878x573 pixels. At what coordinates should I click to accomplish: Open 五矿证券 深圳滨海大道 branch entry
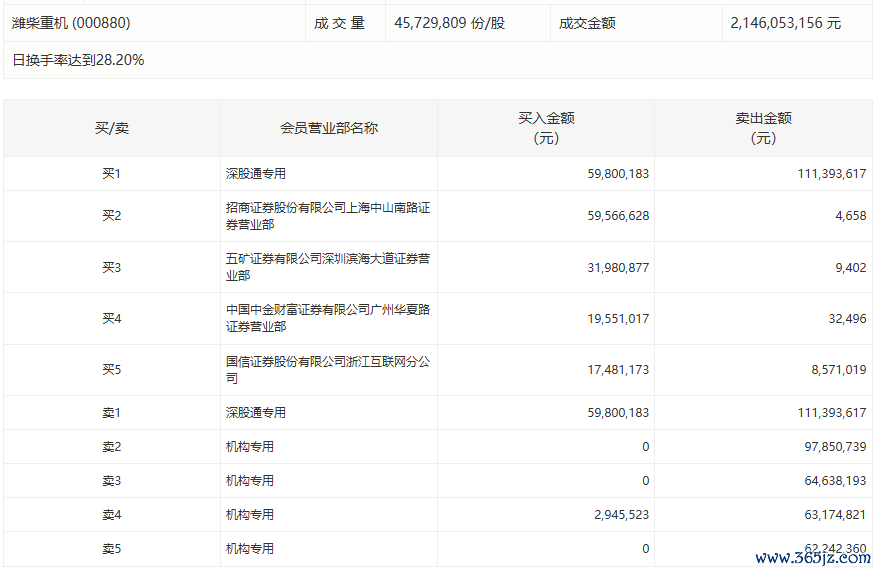click(328, 267)
